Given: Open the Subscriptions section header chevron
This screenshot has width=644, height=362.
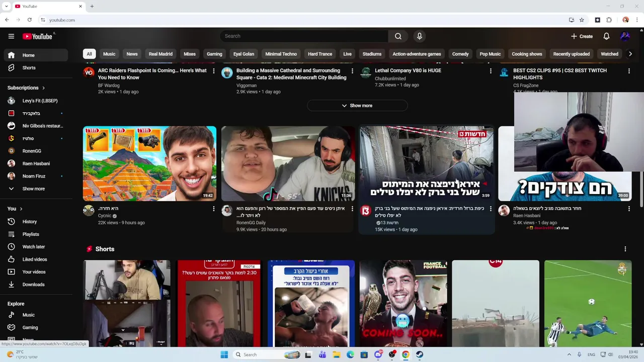Looking at the screenshot, I should click(x=43, y=88).
